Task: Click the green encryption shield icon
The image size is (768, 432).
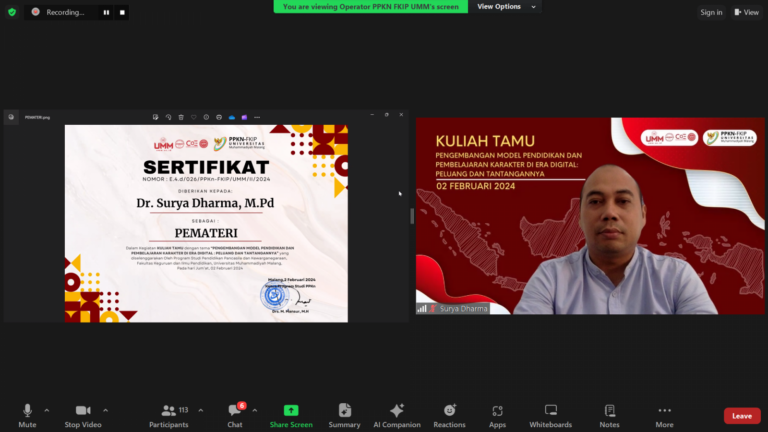Action: [12, 12]
